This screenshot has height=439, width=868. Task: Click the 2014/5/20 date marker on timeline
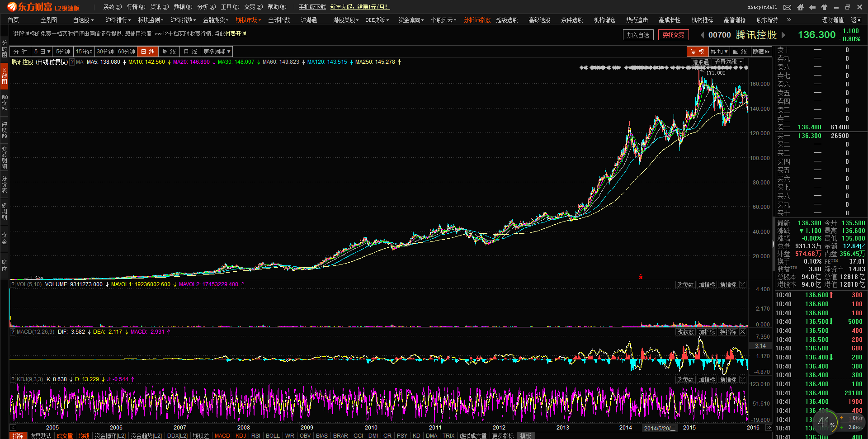point(660,428)
